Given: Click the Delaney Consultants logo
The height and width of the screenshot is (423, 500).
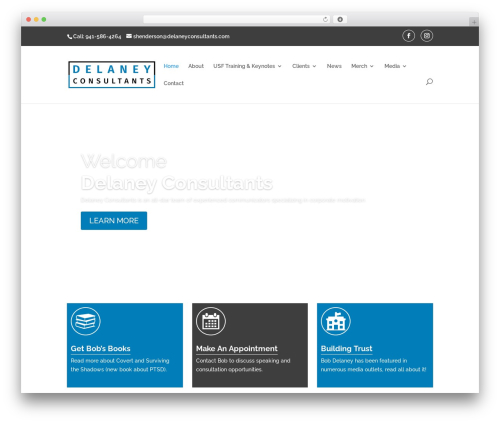Looking at the screenshot, I should coord(112,74).
